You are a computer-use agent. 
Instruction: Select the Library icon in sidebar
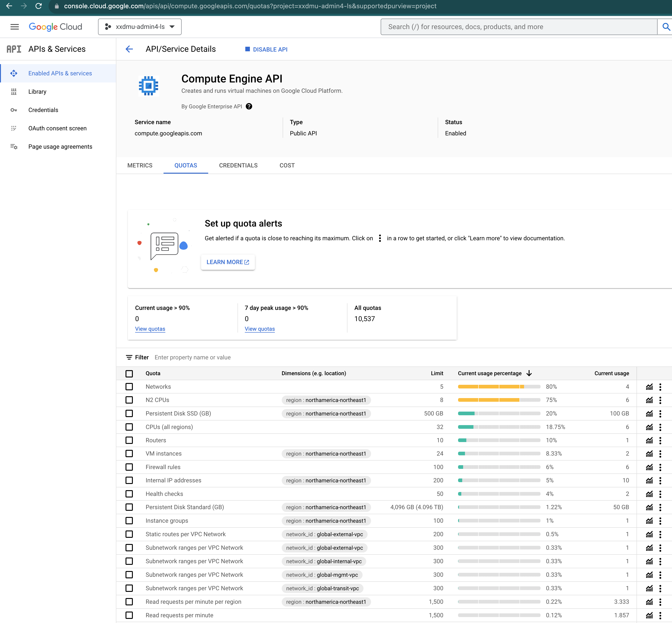(14, 91)
